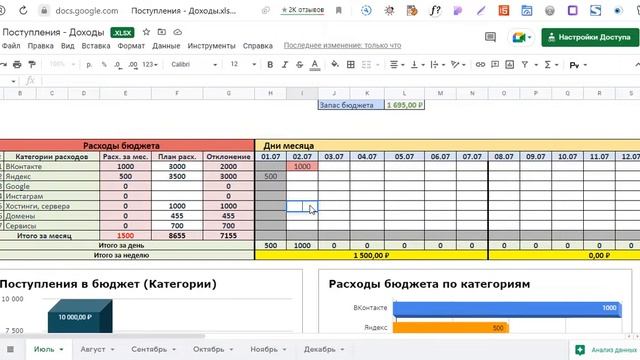The width and height of the screenshot is (640, 360).
Task: Click the browser bookmark icon
Action: tap(338, 11)
